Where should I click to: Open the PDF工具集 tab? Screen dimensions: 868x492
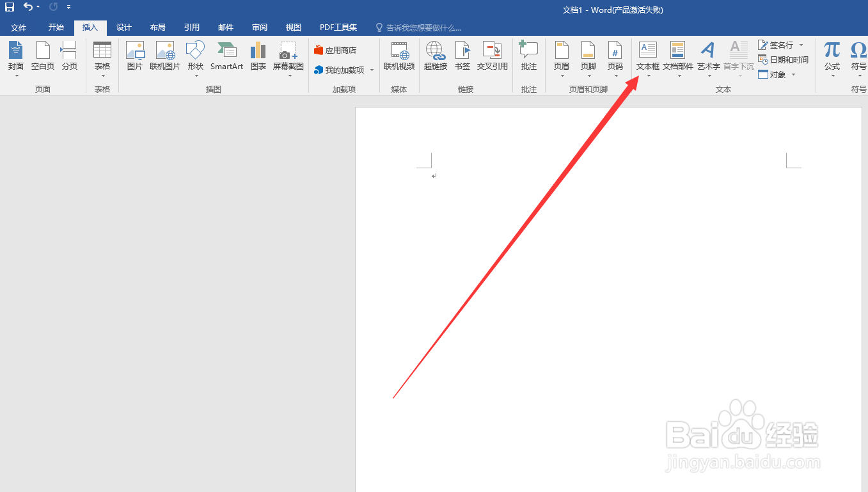tap(338, 28)
